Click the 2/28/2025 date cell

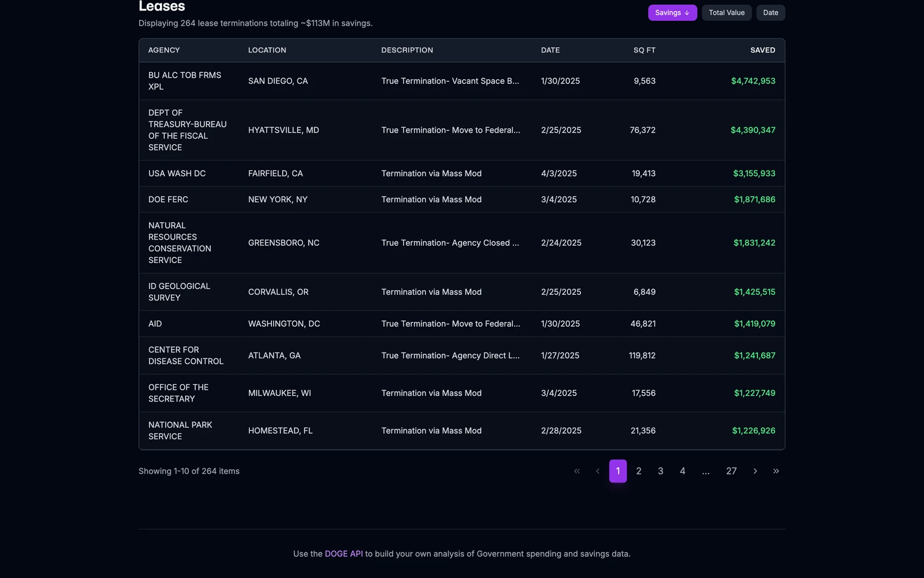pyautogui.click(x=561, y=431)
